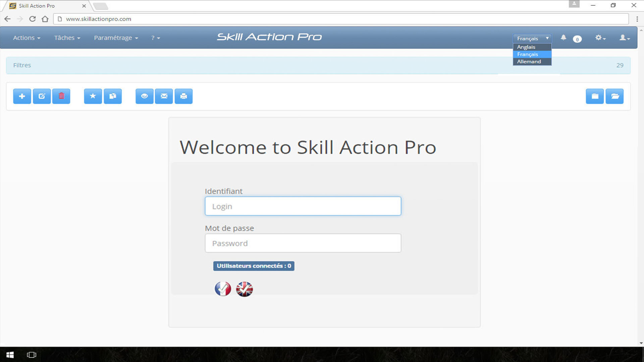Click the eye view toolbar button
The width and height of the screenshot is (644, 362).
(x=144, y=96)
